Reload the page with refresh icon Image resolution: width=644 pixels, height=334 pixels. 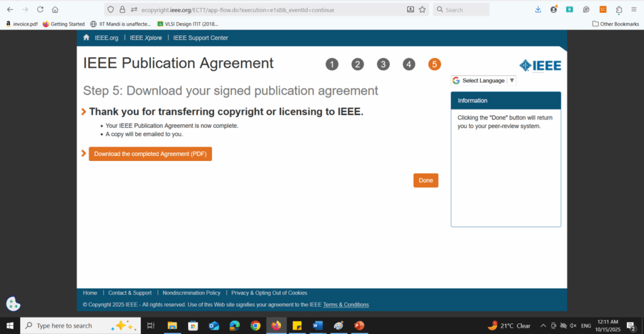tap(40, 9)
